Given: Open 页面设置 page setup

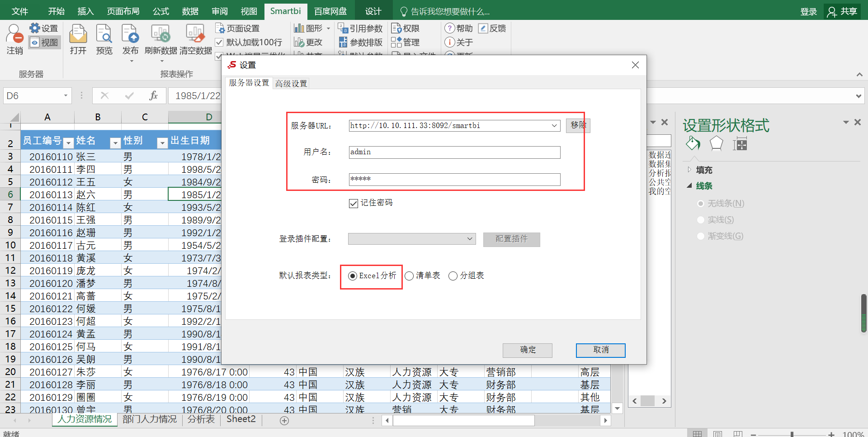Looking at the screenshot, I should [x=237, y=28].
